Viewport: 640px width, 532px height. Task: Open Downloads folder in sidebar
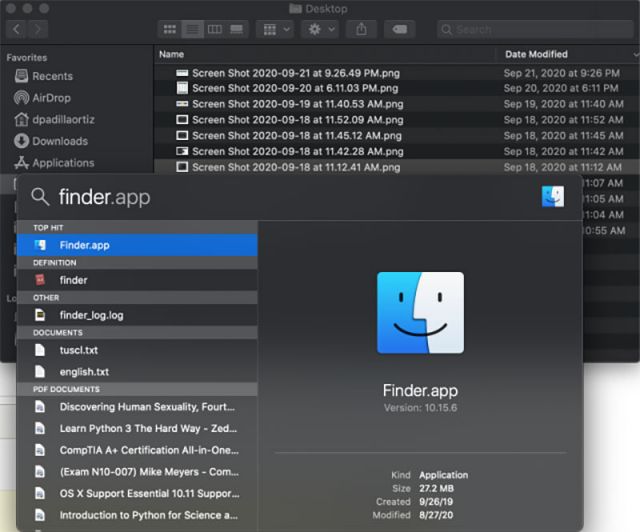59,141
